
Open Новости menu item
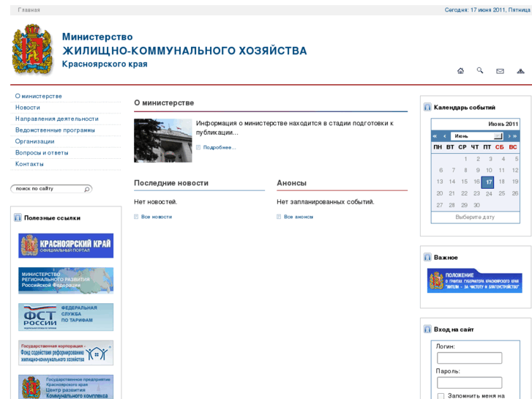click(28, 108)
